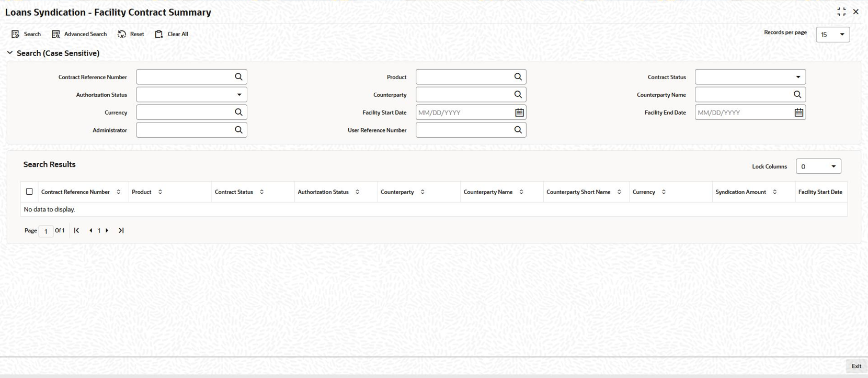Open the Currency lookup magnifier

(238, 112)
